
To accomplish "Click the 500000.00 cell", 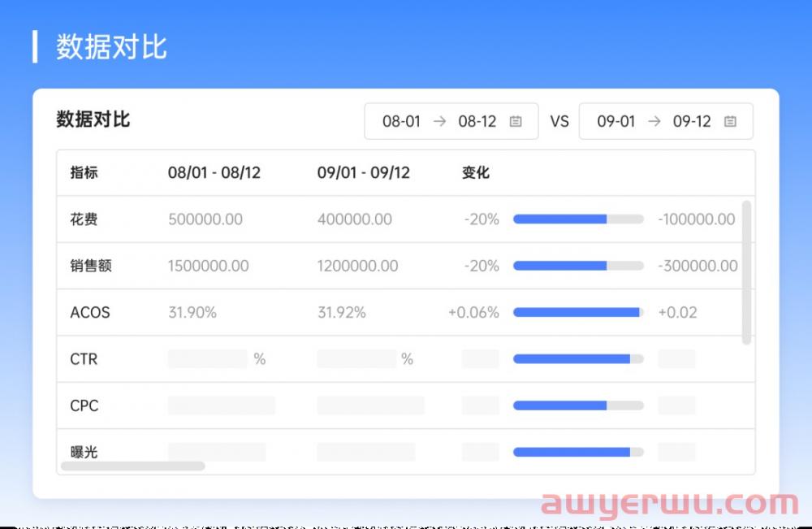I will click(x=205, y=219).
